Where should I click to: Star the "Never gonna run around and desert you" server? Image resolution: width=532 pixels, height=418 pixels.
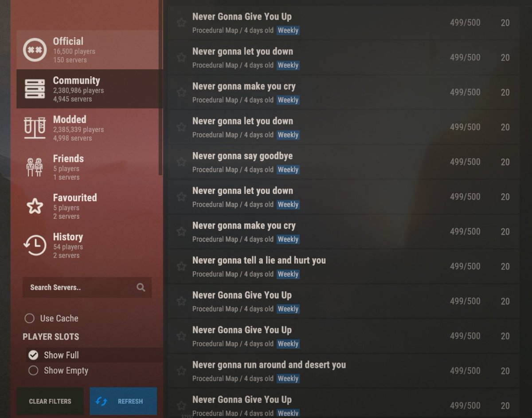tap(181, 371)
